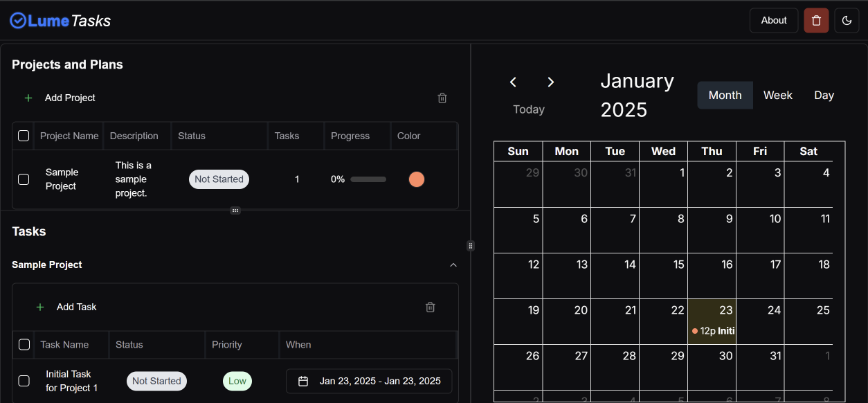This screenshot has width=868, height=403.
Task: Switch calendar to Day view
Action: pyautogui.click(x=824, y=96)
